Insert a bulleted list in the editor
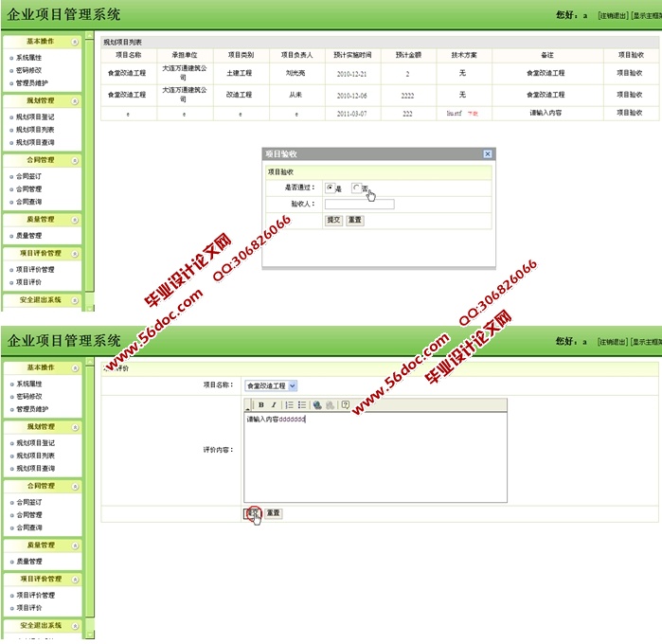 click(302, 405)
